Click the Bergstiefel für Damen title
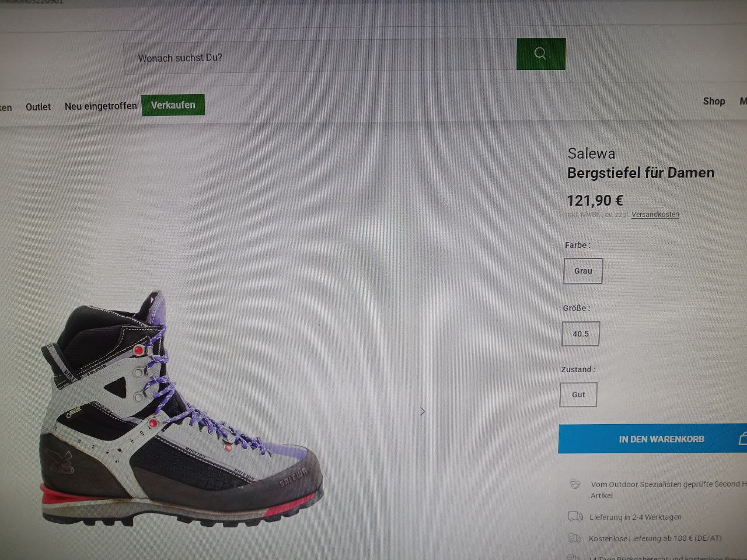Image resolution: width=747 pixels, height=560 pixels. (641, 173)
